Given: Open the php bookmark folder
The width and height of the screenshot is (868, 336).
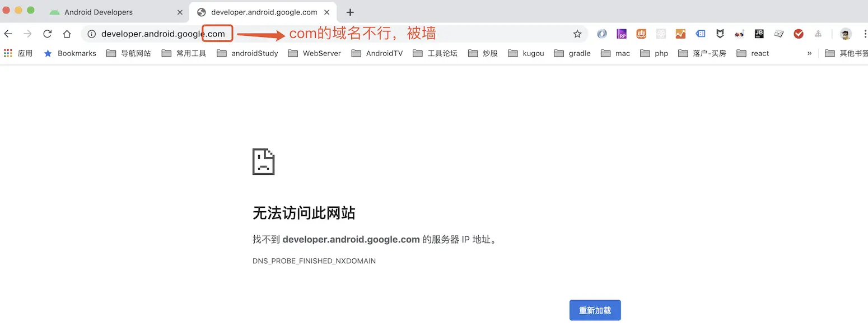Looking at the screenshot, I should click(654, 53).
